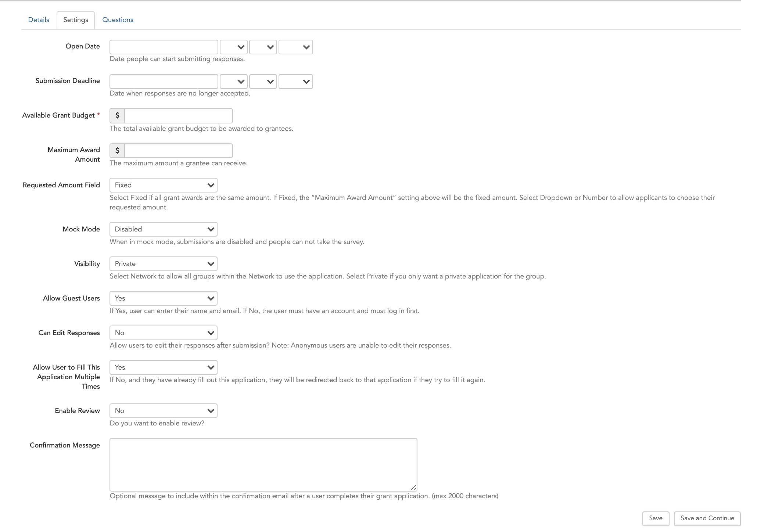757x532 pixels.
Task: Click the Submission Deadline date field
Action: pyautogui.click(x=164, y=82)
